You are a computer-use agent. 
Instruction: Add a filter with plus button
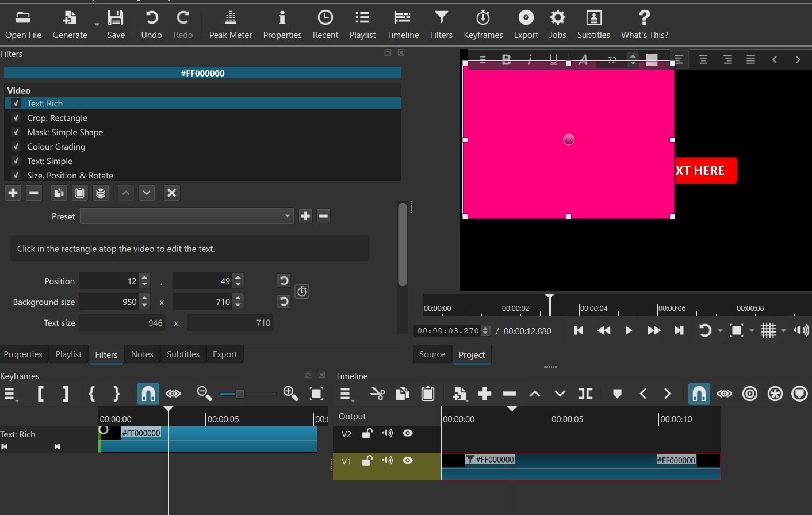click(13, 193)
